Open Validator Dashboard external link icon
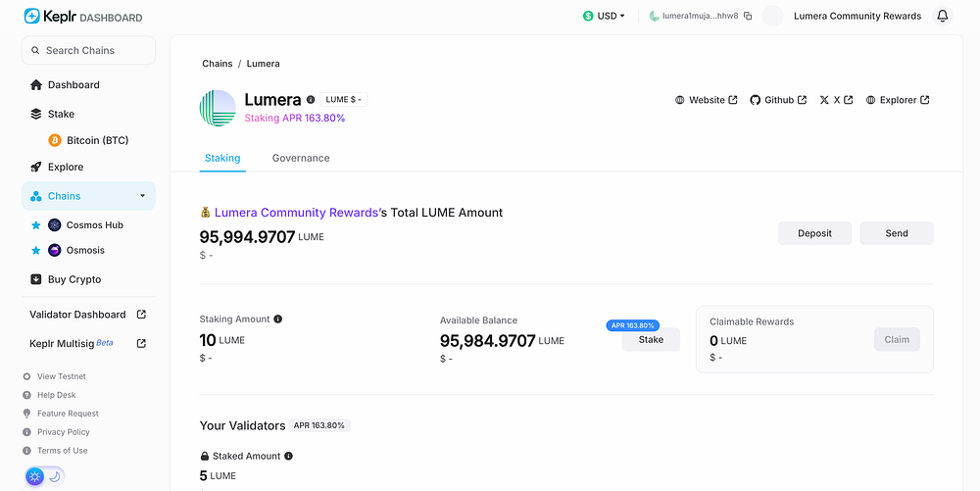Viewport: 980px width, 491px height. (x=141, y=315)
